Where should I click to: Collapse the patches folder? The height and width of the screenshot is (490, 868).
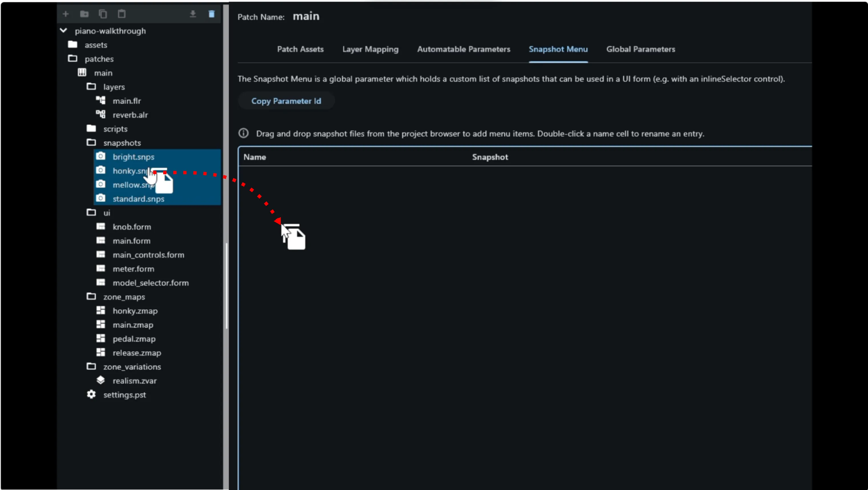pos(72,59)
